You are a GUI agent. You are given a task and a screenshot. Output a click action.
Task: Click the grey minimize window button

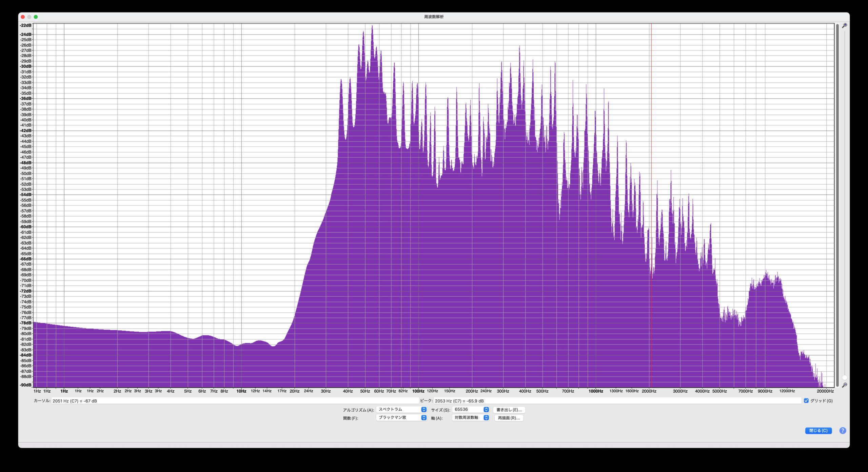pyautogui.click(x=29, y=17)
